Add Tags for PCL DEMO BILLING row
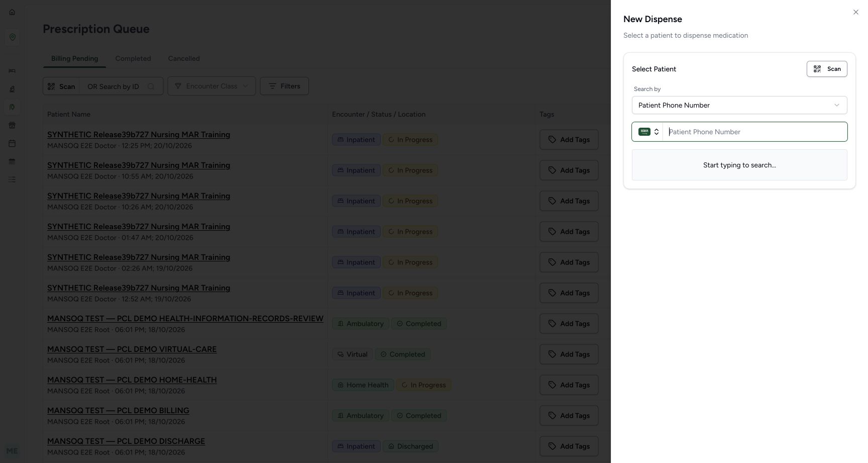 coord(569,416)
